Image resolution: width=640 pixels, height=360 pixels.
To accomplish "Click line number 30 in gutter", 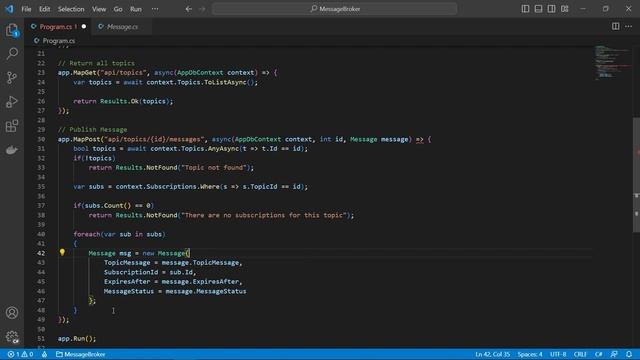I will click(41, 139).
